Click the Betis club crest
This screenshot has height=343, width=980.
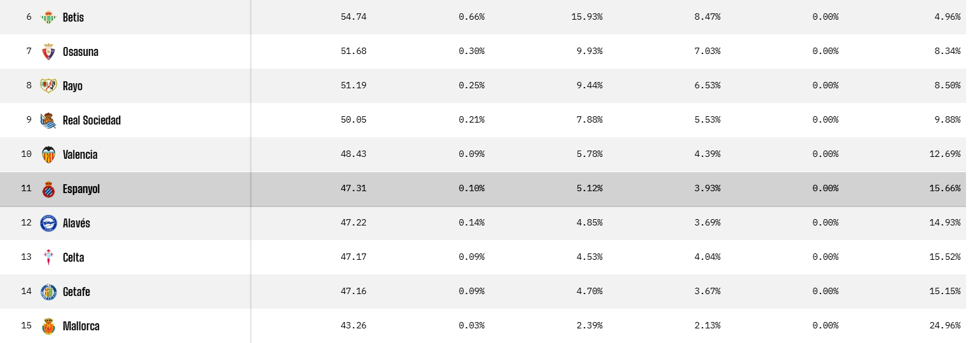(x=48, y=18)
